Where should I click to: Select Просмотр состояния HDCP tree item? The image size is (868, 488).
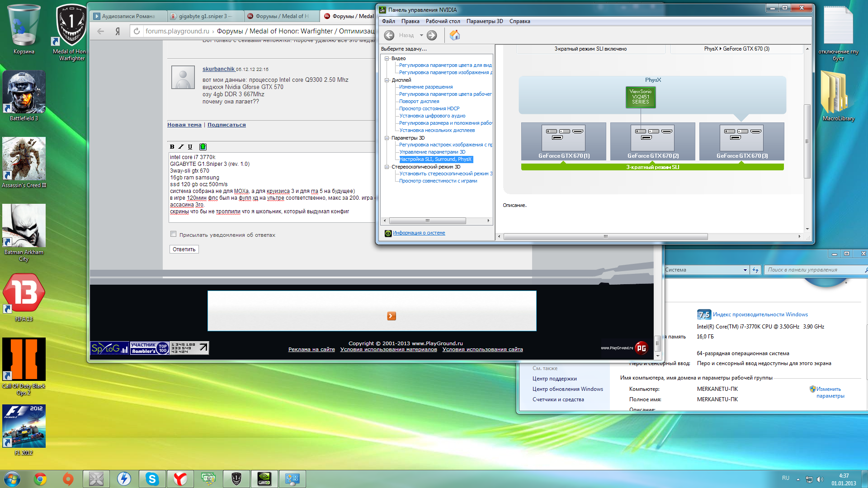[x=429, y=108]
